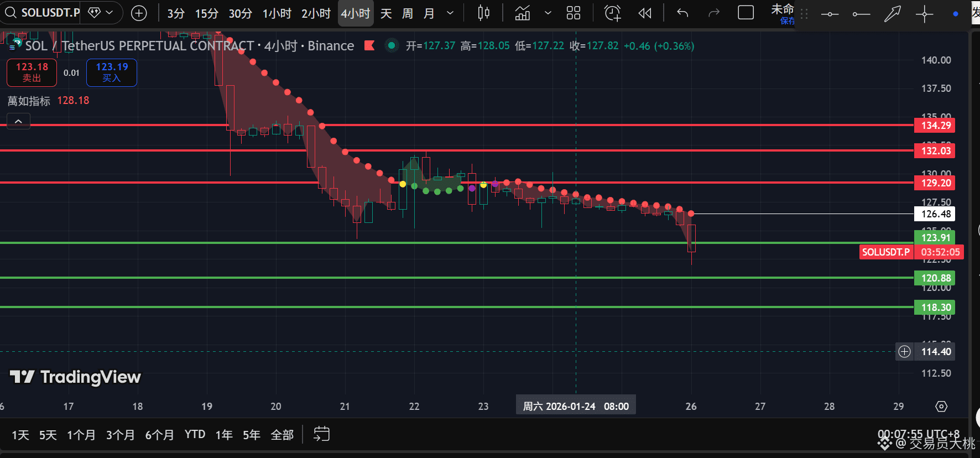980x458 pixels.
Task: Set range to 1天
Action: click(x=20, y=435)
